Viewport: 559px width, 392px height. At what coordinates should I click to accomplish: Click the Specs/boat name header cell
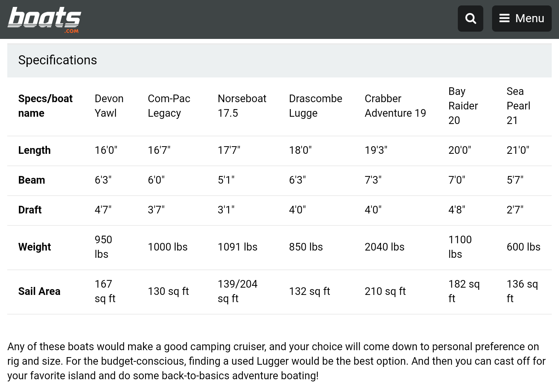45,106
